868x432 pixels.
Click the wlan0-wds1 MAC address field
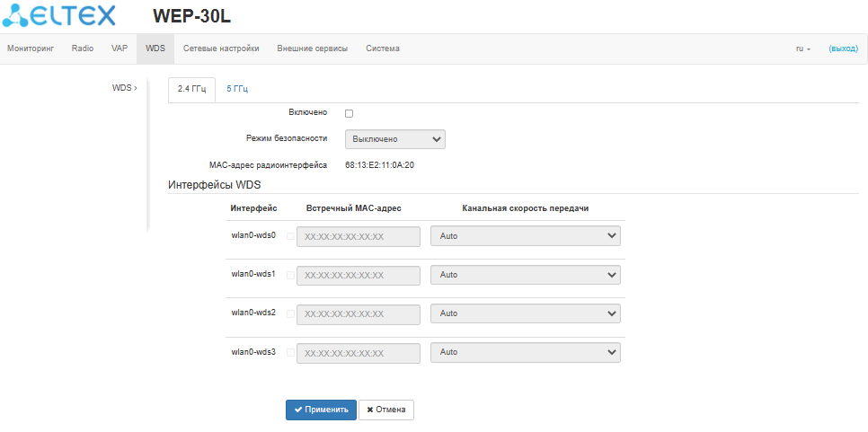359,275
